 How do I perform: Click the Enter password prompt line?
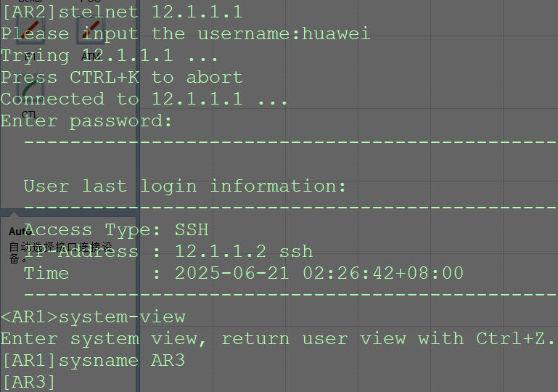tap(86, 121)
